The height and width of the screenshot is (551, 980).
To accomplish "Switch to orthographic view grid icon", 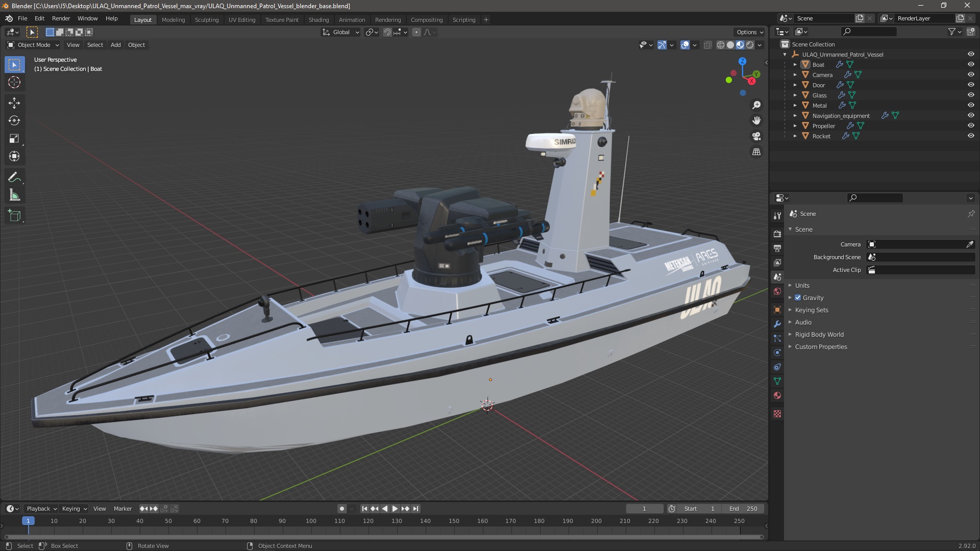I will pyautogui.click(x=756, y=152).
